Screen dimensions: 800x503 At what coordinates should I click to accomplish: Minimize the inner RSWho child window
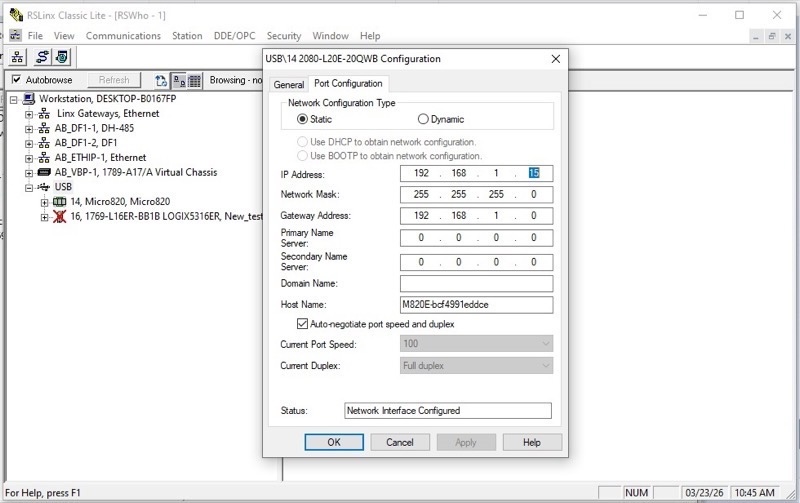756,36
